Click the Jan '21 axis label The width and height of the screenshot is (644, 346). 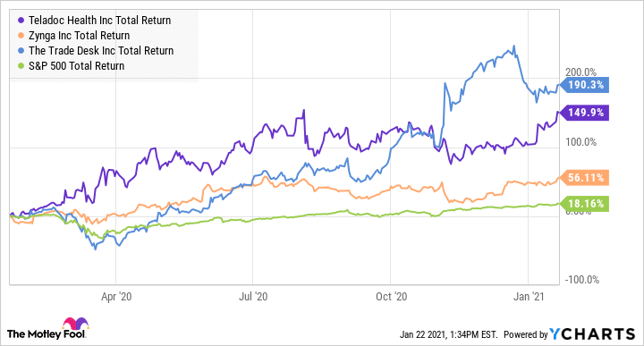tap(529, 297)
